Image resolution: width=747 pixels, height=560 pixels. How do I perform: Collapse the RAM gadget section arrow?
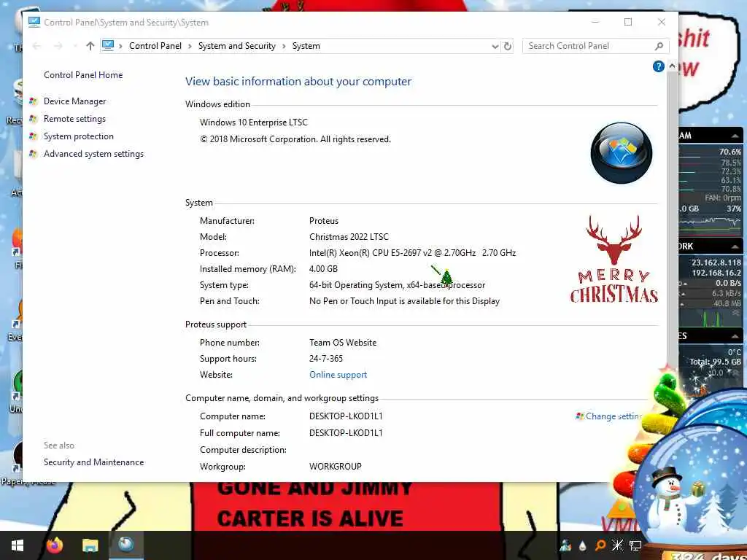tap(735, 136)
